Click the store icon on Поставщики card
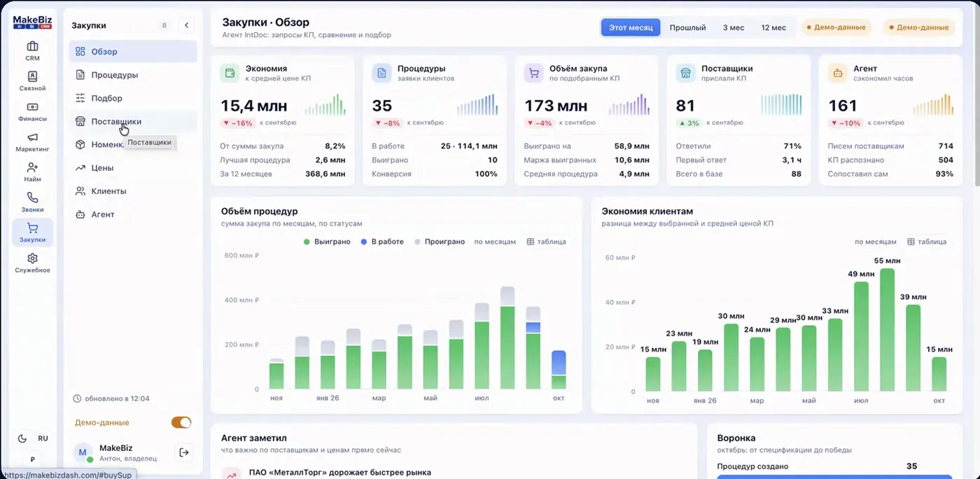980x479 pixels. [685, 73]
